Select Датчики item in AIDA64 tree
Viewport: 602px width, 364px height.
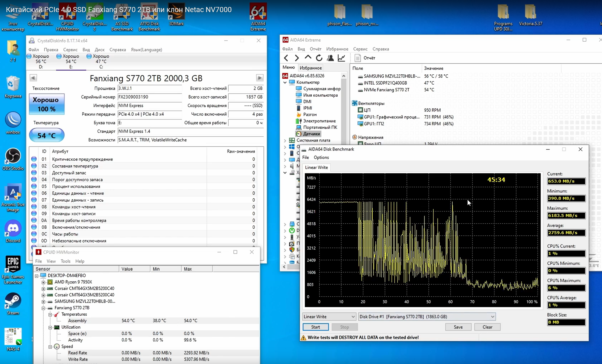click(311, 134)
